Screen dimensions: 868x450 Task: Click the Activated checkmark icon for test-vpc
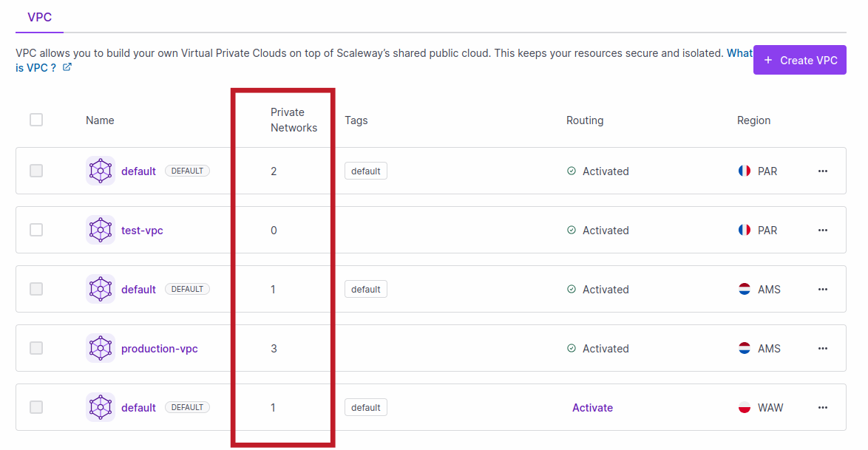572,230
